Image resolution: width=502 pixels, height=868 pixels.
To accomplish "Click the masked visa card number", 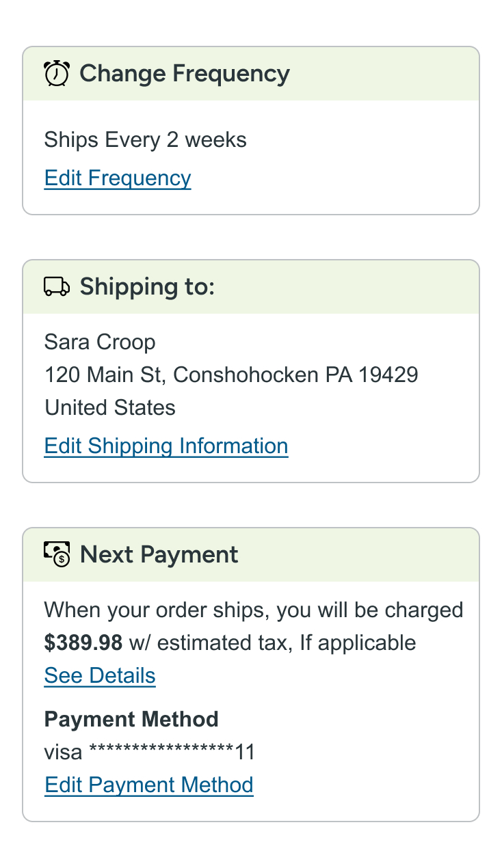I will (149, 752).
